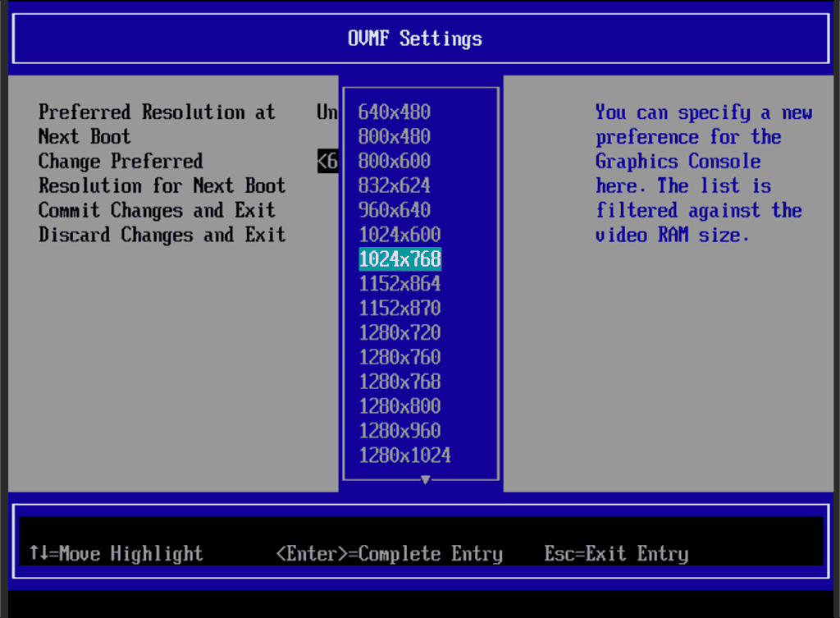Open Change Preferred Resolution for Next Boot
Screen dimensions: 840x618
click(162, 174)
